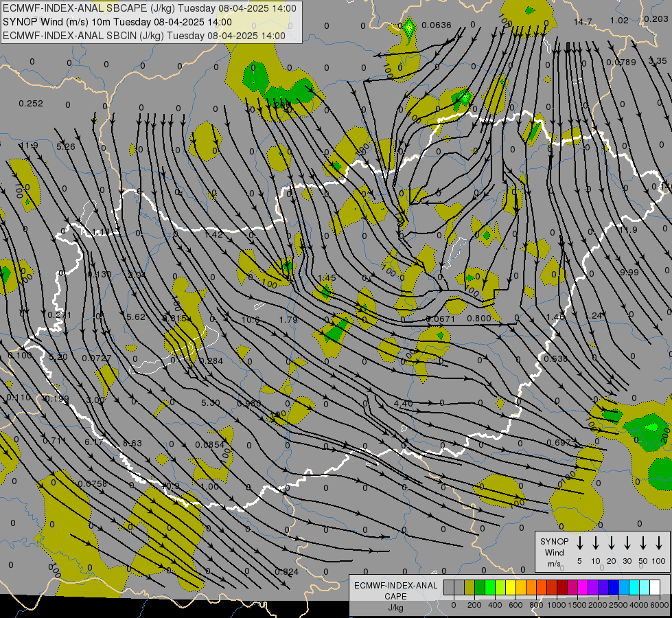Select the SYNOP Wind 10m title line
The height and width of the screenshot is (618, 672).
coord(117,22)
